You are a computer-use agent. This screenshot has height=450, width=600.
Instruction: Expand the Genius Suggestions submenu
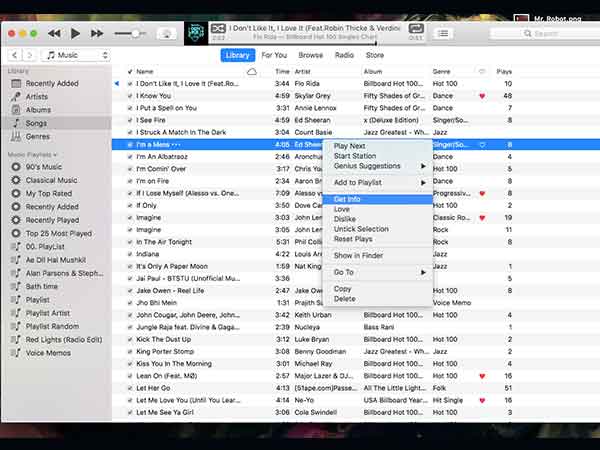[x=378, y=166]
